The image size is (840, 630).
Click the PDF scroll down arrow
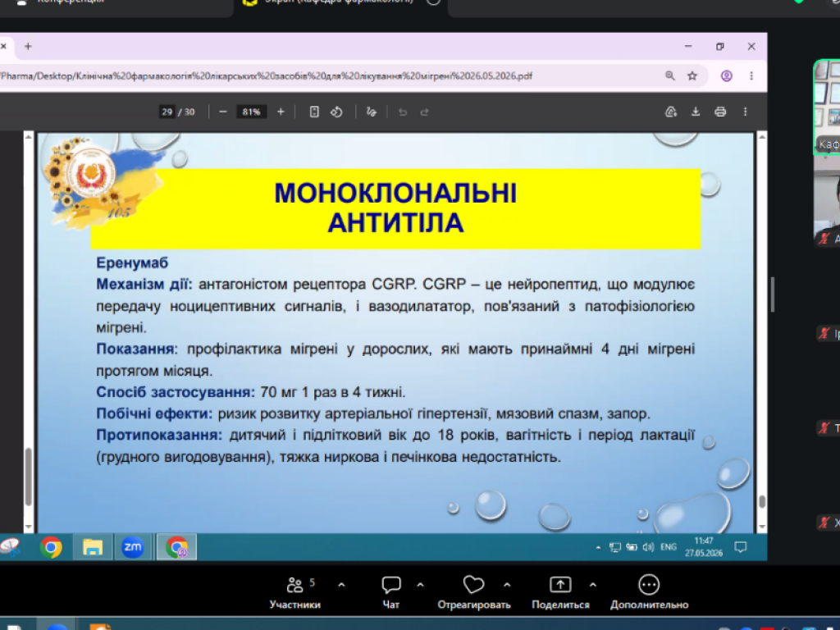point(762,527)
